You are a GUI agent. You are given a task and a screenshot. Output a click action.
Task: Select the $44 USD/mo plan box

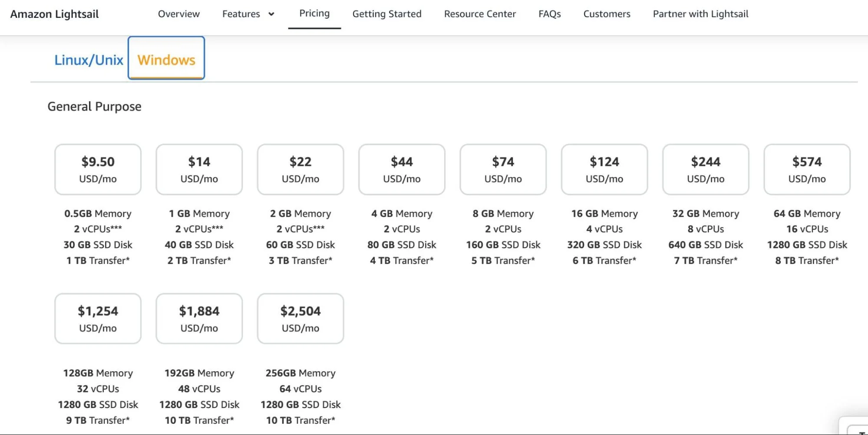(x=402, y=169)
